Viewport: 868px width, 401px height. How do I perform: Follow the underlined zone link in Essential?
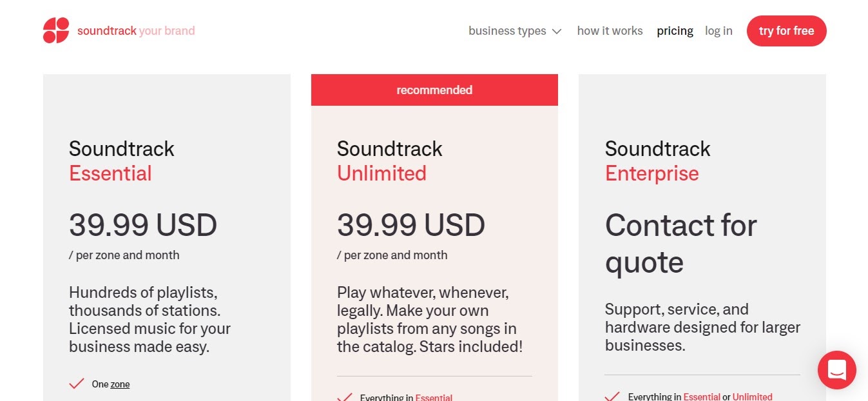[120, 384]
